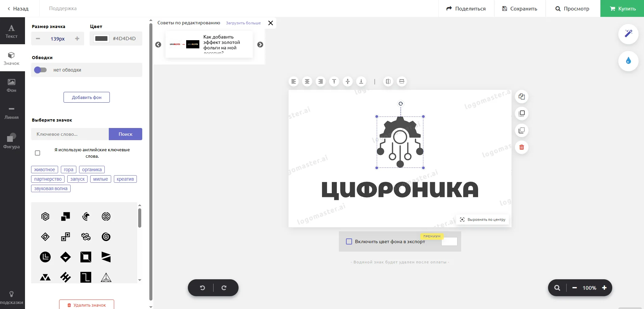Click Поделиться share button
644x309 pixels.
pos(466,8)
